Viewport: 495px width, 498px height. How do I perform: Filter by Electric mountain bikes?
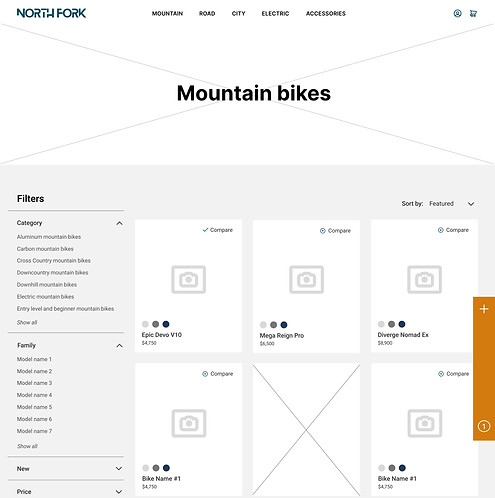click(45, 296)
